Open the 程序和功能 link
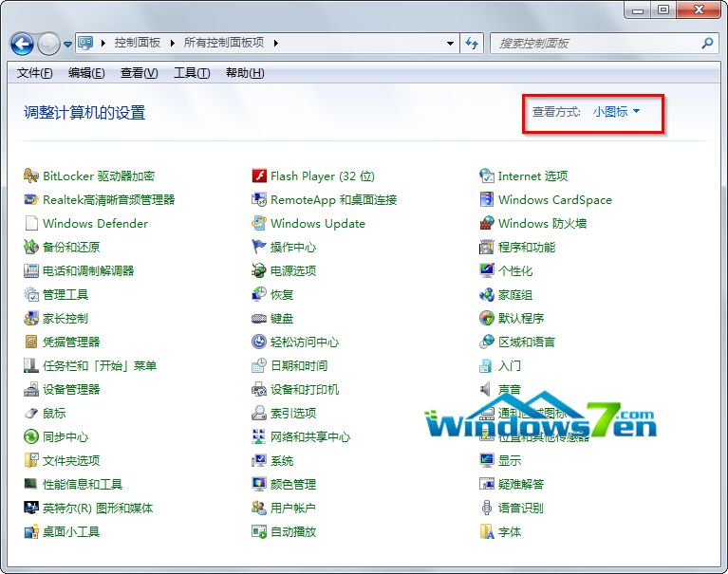 [527, 248]
